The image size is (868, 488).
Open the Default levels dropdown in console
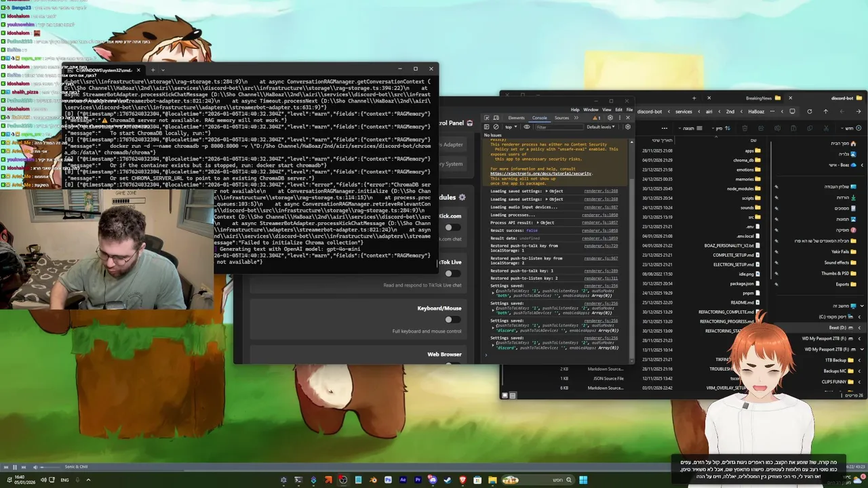click(601, 127)
